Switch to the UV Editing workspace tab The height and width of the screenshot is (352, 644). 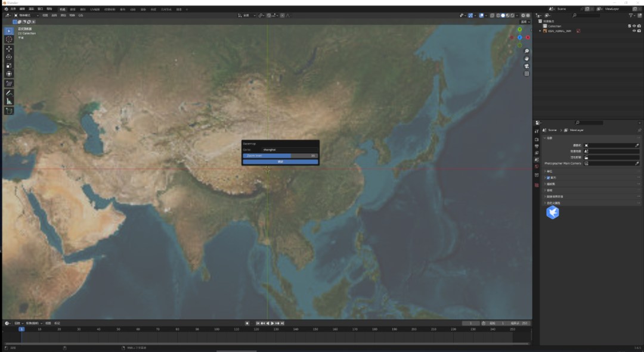pos(95,9)
